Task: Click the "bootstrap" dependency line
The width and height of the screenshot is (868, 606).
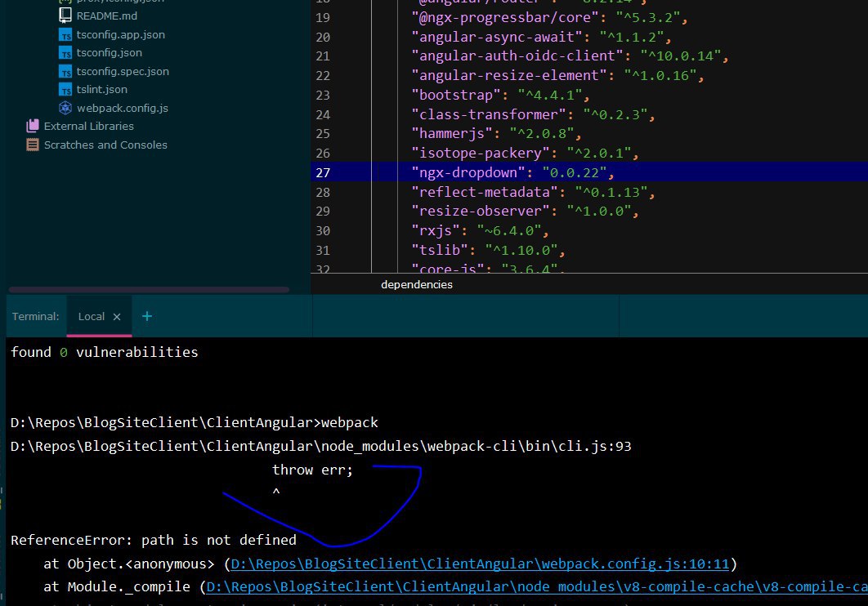Action: pos(500,95)
